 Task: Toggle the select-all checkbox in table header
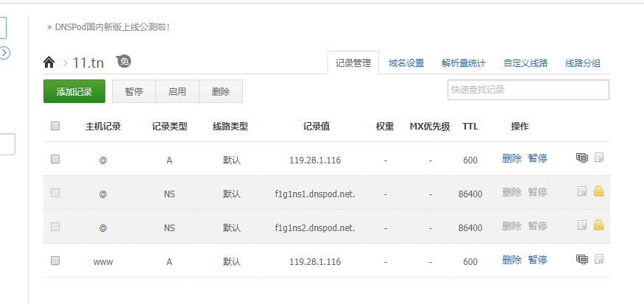55,126
